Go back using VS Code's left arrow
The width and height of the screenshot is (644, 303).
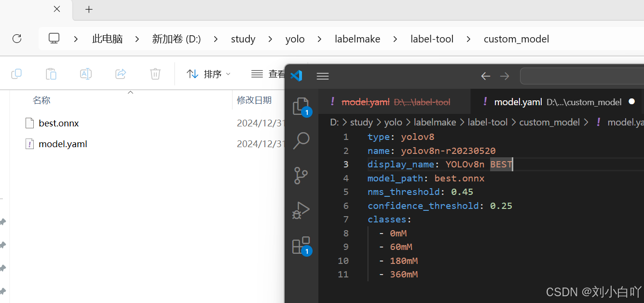click(x=485, y=76)
